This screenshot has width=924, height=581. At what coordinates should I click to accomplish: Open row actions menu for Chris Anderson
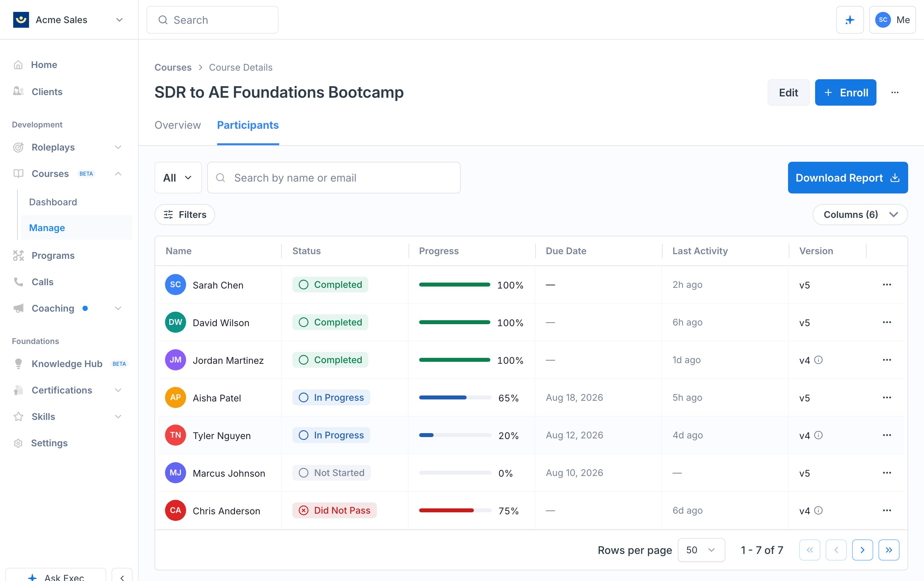tap(887, 510)
